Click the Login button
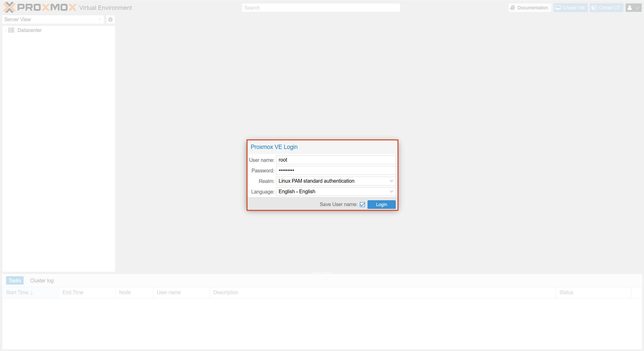Screen dimensions: 644x351 (381, 205)
